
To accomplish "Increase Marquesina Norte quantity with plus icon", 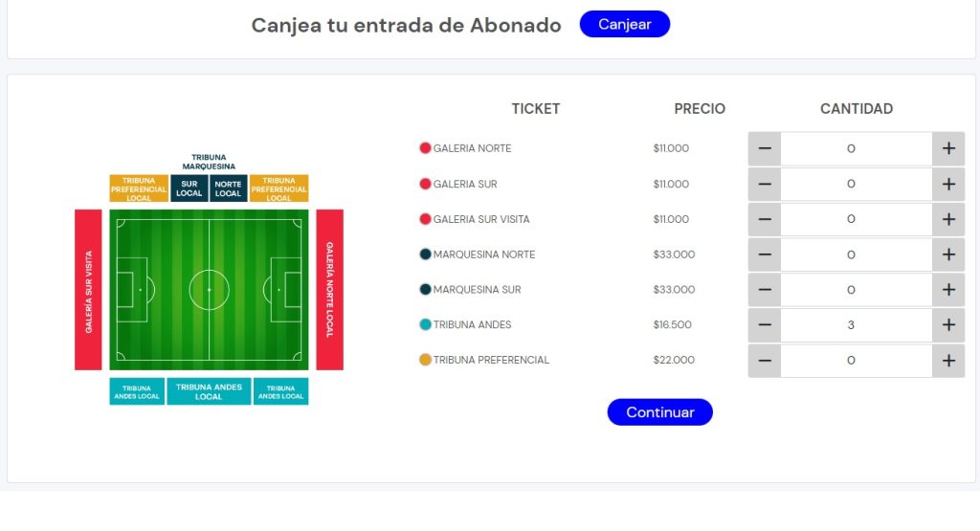I will click(x=948, y=254).
